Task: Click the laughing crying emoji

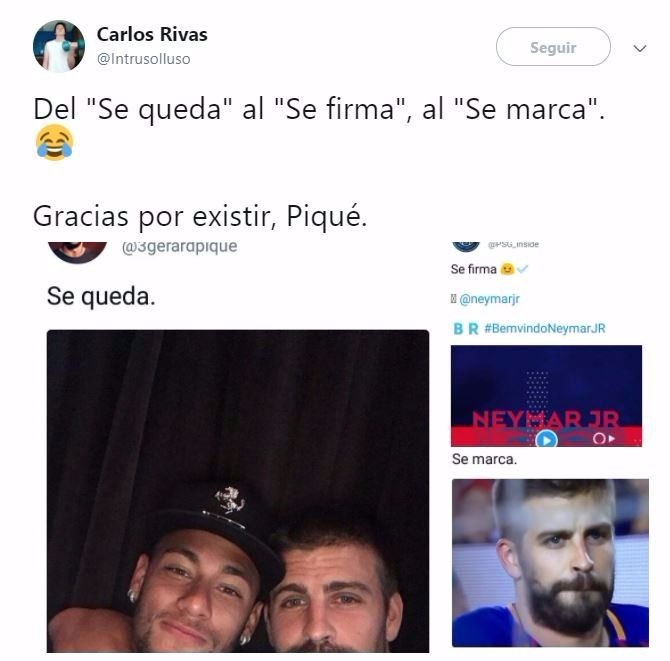Action: click(x=54, y=142)
